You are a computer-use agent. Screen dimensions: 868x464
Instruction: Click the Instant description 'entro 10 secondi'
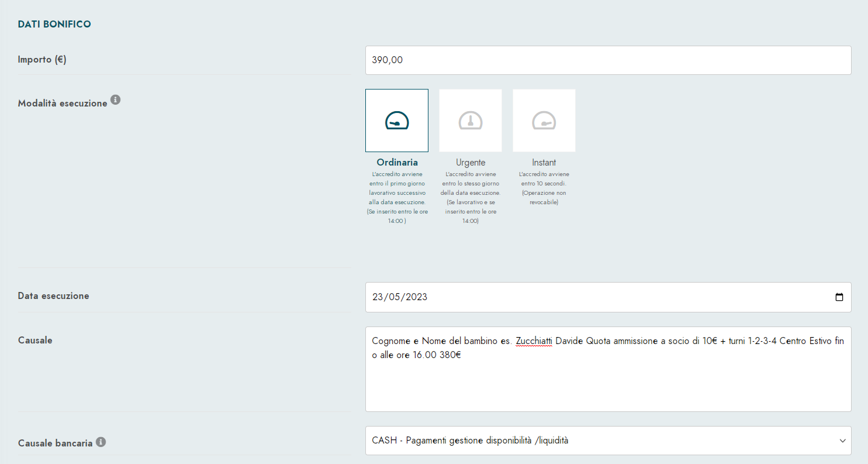(x=544, y=183)
